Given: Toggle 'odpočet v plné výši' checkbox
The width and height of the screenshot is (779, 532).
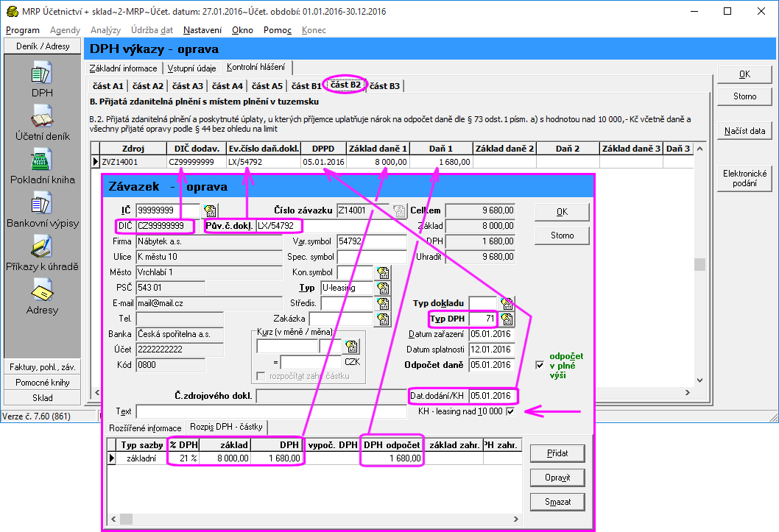Looking at the screenshot, I should click(x=540, y=364).
